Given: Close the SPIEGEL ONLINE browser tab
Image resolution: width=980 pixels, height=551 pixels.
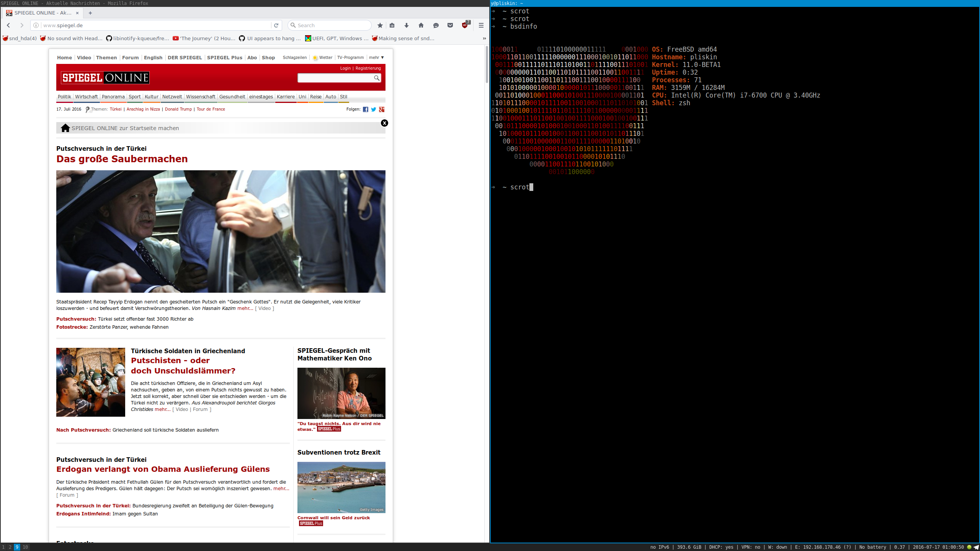Looking at the screenshot, I should (77, 13).
